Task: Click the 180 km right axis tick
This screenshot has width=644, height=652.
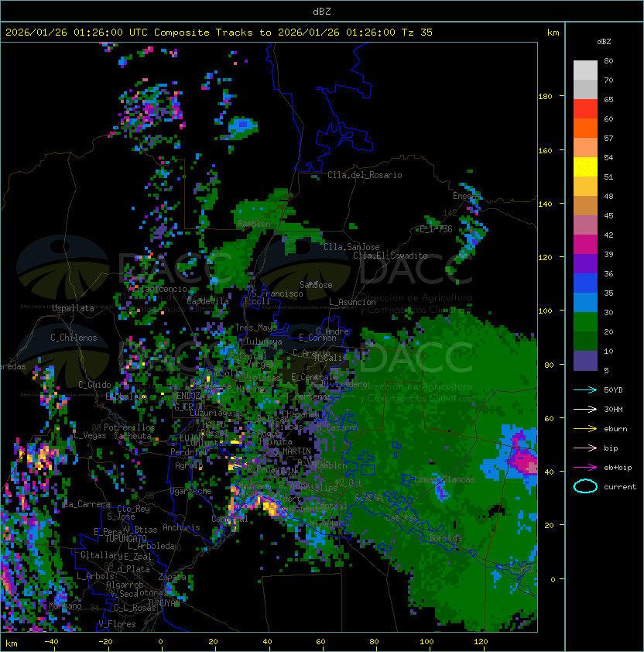Action: [x=545, y=96]
